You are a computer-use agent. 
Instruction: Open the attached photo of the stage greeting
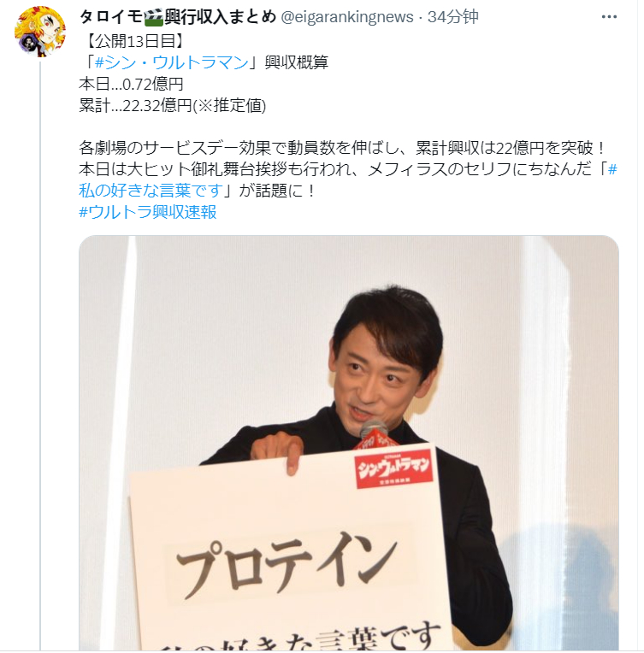pyautogui.click(x=348, y=443)
